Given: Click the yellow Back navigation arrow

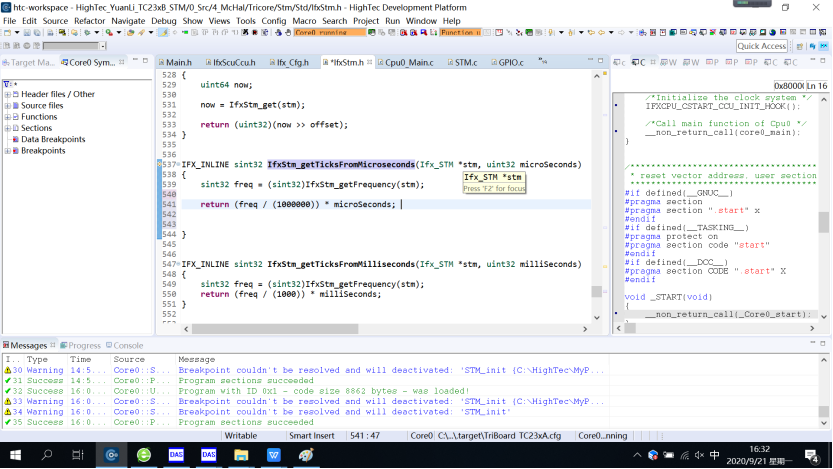Looking at the screenshot, I should (601, 32).
